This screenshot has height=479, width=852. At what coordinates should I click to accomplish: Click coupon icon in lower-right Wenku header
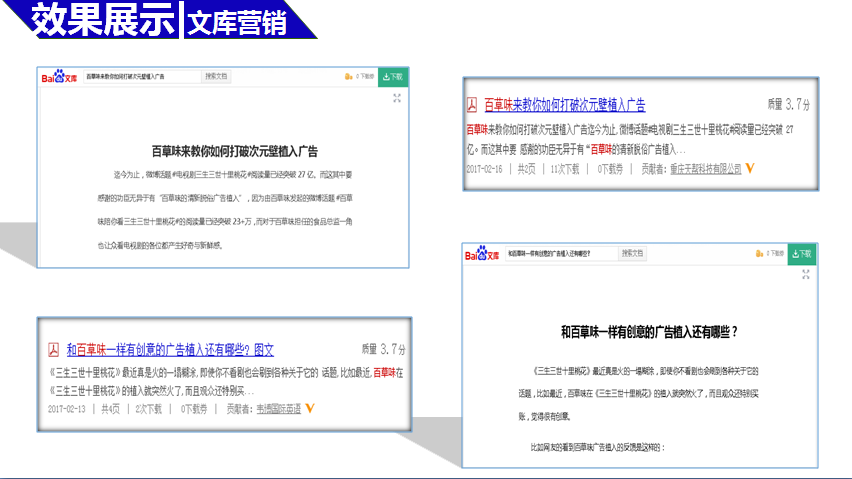[x=759, y=254]
